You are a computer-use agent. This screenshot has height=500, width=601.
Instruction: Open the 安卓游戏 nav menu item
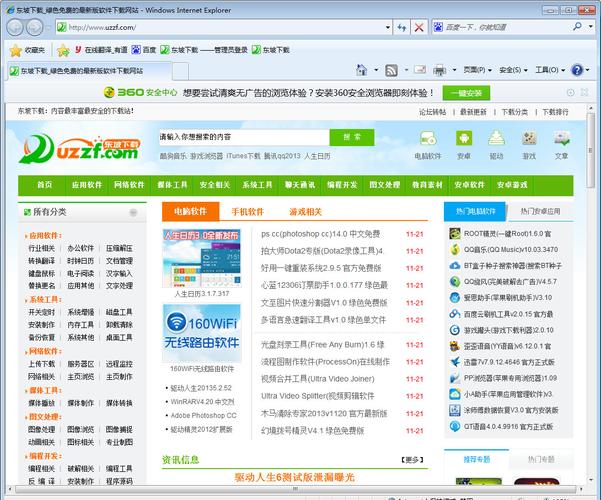pos(512,185)
